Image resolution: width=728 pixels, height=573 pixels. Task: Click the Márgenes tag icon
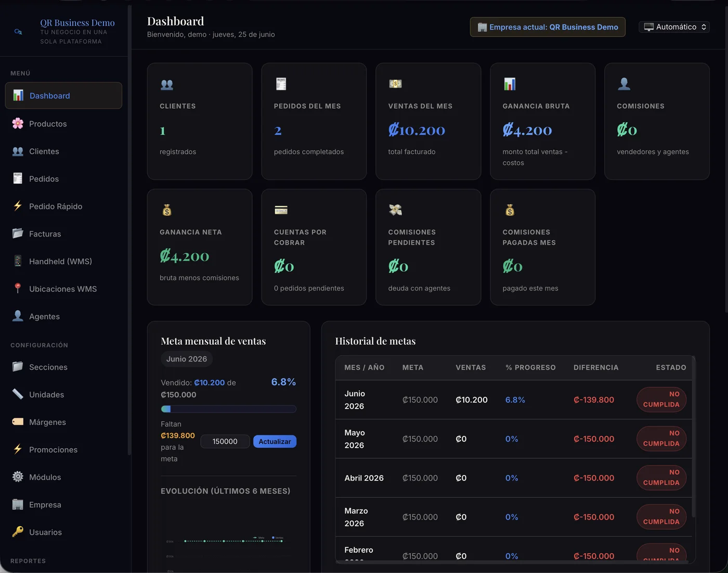(x=18, y=422)
